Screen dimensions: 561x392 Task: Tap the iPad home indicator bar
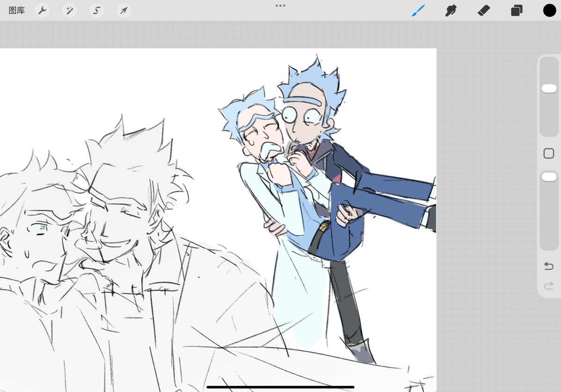pos(281,387)
